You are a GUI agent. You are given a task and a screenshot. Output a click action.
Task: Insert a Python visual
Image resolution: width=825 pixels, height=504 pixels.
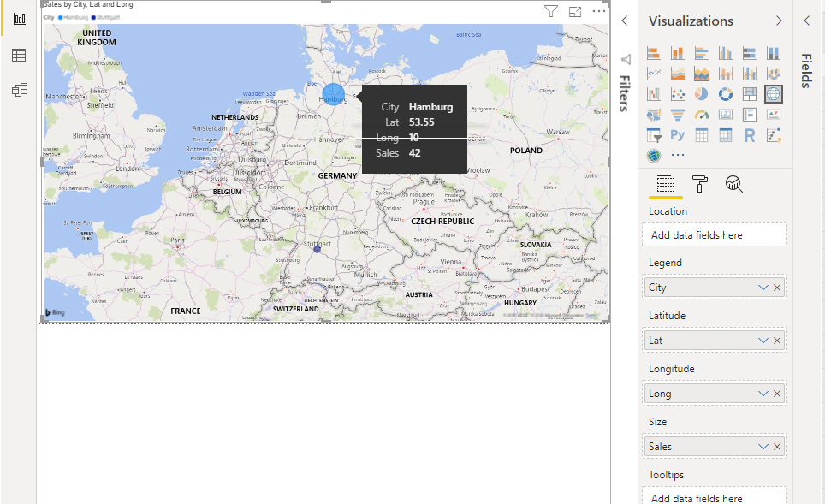tap(678, 135)
